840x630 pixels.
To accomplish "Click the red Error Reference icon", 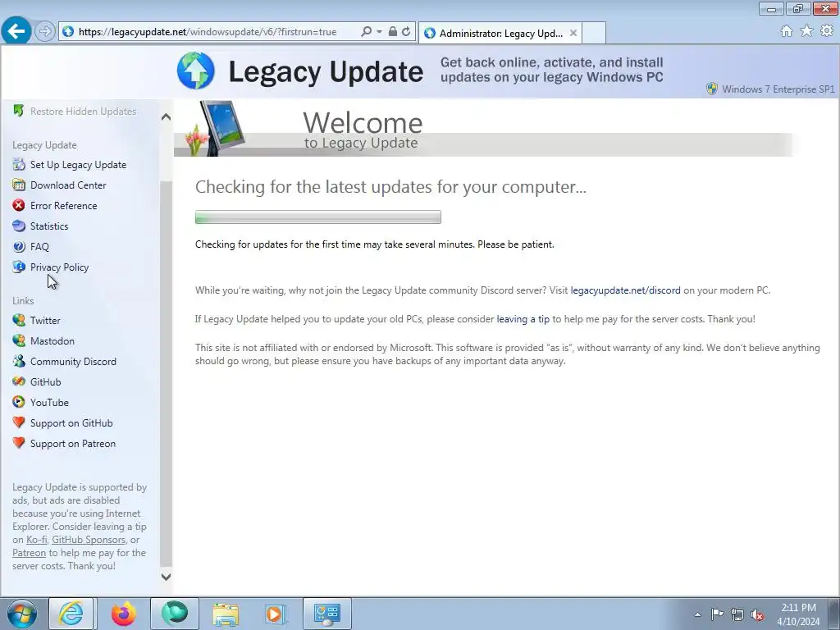I will coord(19,205).
